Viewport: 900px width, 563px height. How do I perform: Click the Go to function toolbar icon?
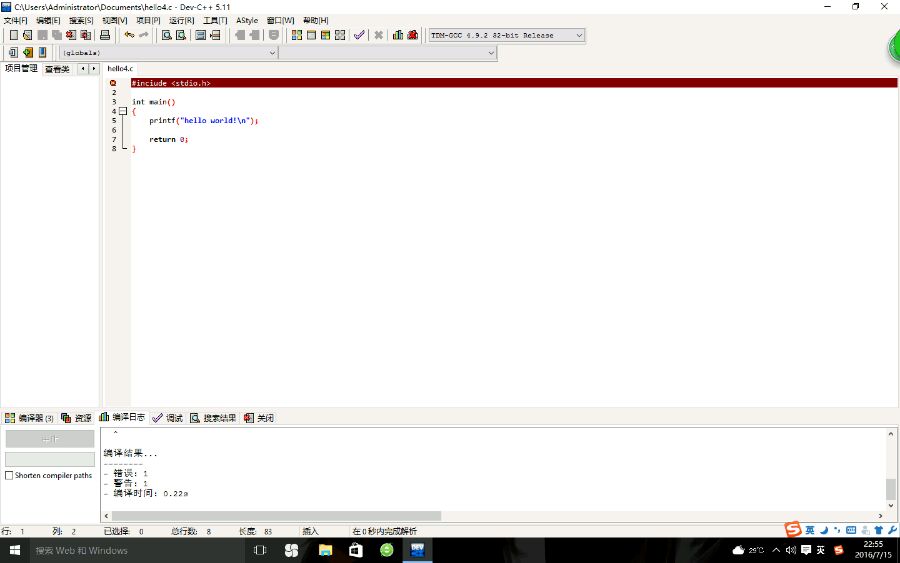[x=200, y=35]
